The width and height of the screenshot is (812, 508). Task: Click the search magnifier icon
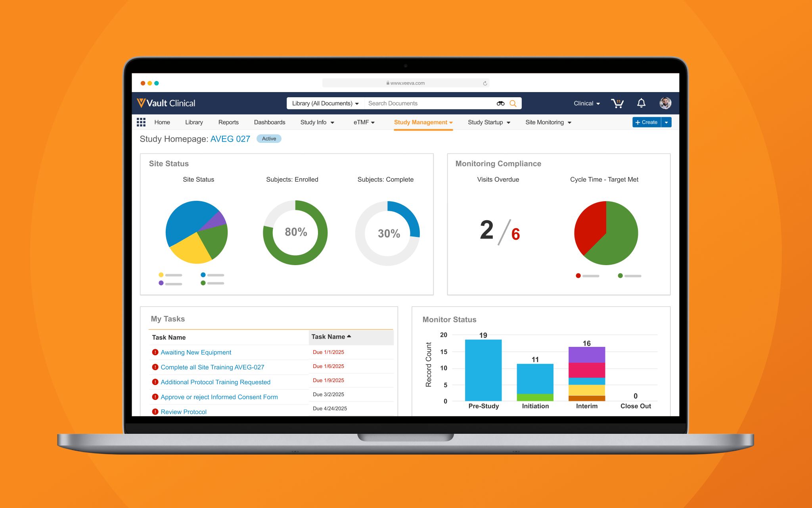click(513, 104)
